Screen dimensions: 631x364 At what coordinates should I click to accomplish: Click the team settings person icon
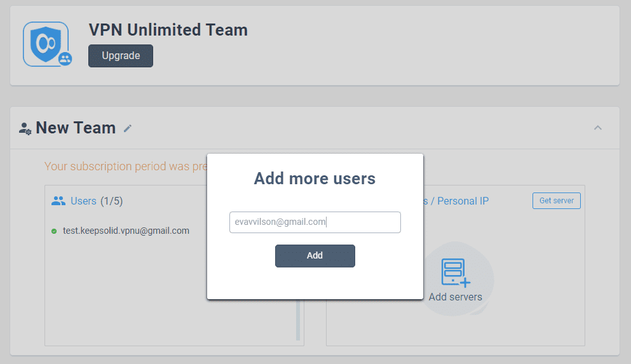tap(25, 129)
